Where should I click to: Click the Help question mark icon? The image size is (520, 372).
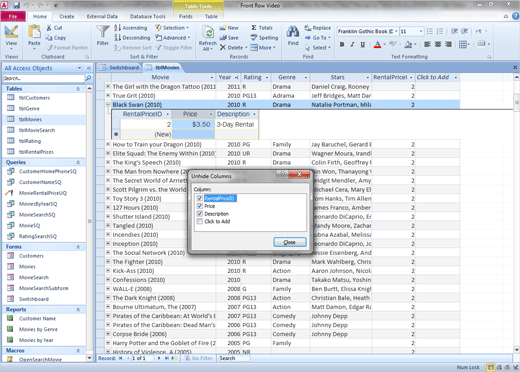tap(515, 16)
